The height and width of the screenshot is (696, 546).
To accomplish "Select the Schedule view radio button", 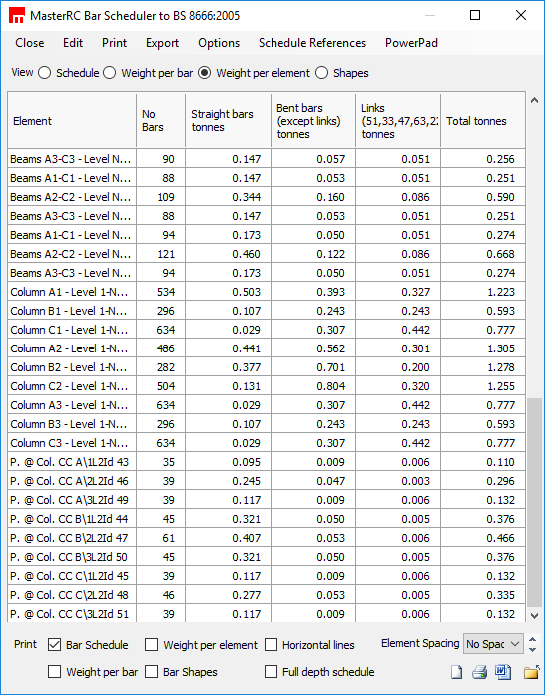I will click(x=44, y=73).
